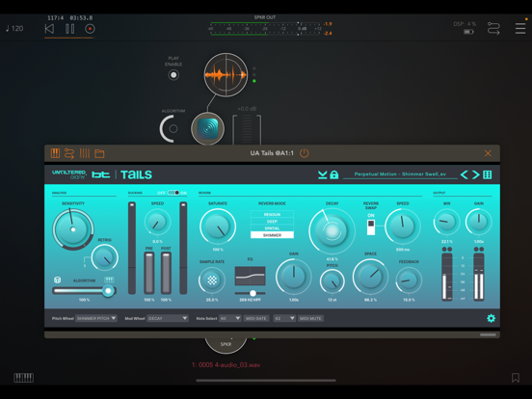This screenshot has height=399, width=532.
Task: Toggle the Play Enable button
Action: coord(173,75)
